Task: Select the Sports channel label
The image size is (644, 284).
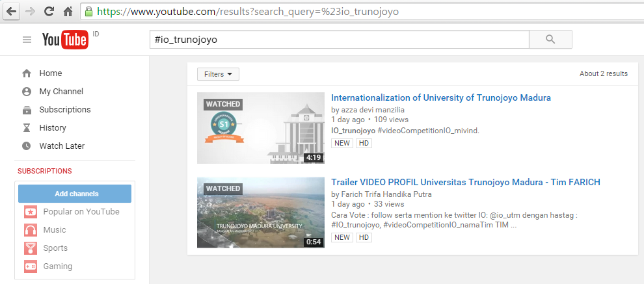Action: click(x=55, y=248)
